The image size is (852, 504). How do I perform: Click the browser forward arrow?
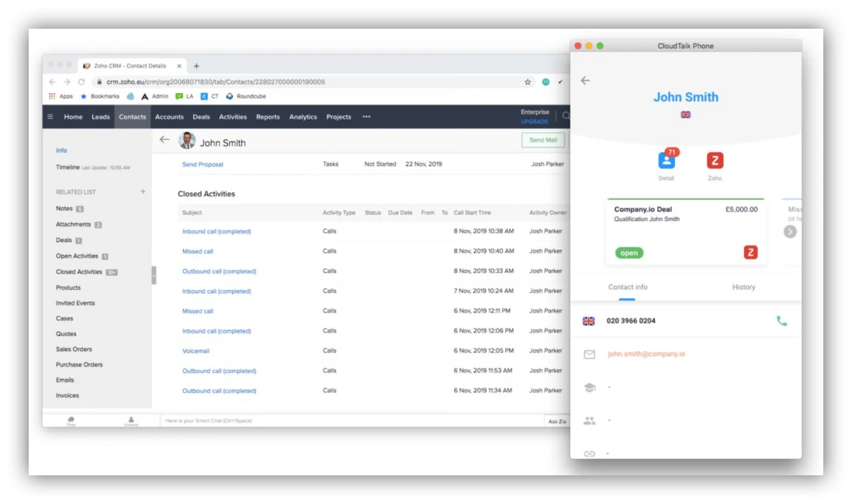pos(67,82)
